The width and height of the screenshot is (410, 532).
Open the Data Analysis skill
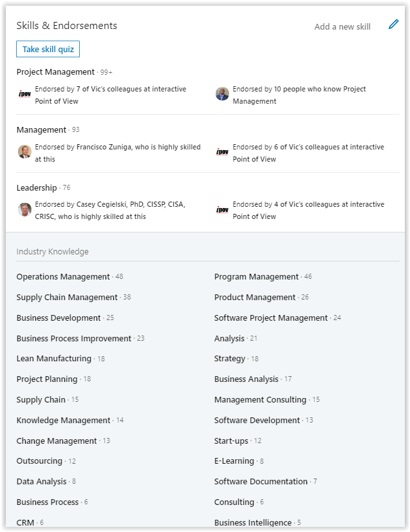(x=41, y=482)
